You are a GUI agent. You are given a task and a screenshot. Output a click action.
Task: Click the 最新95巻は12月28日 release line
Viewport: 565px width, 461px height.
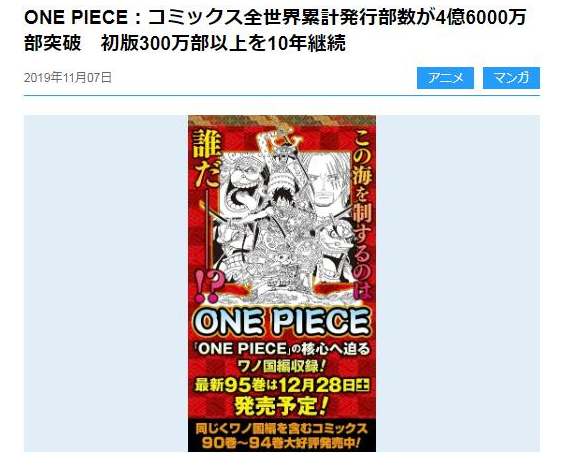coord(282,386)
